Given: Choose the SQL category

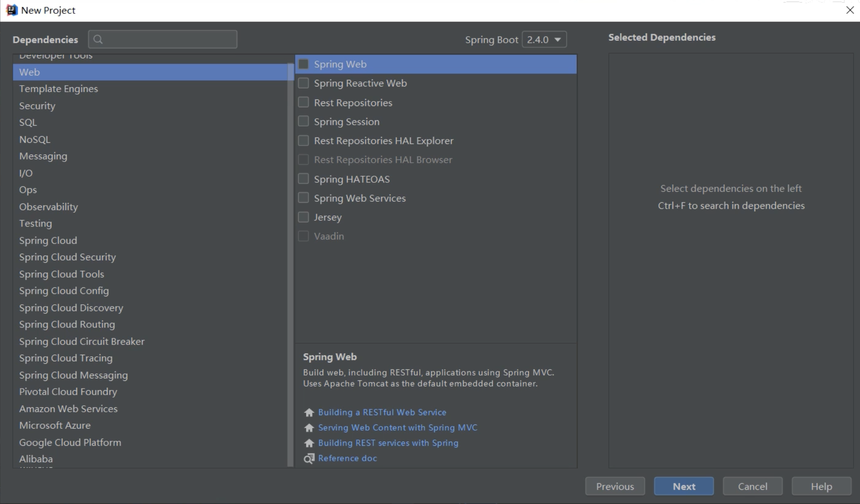Looking at the screenshot, I should click(x=151, y=122).
